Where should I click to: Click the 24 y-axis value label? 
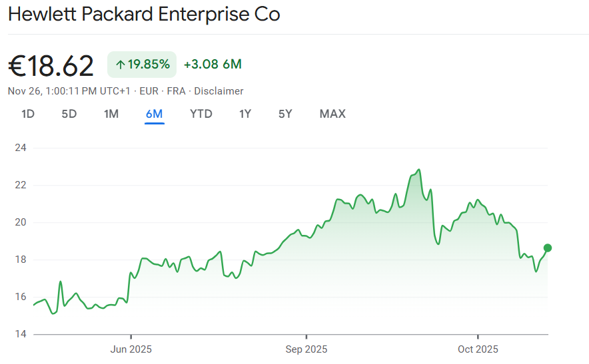(x=20, y=148)
